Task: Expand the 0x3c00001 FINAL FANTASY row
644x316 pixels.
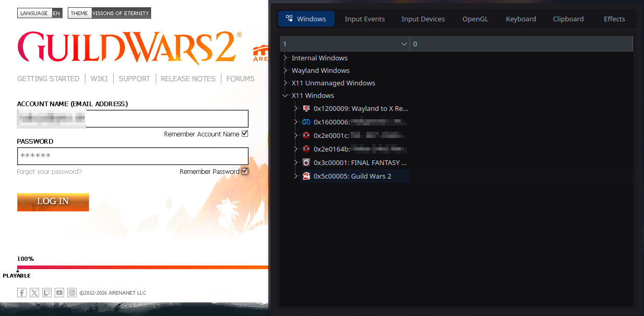Action: point(296,162)
